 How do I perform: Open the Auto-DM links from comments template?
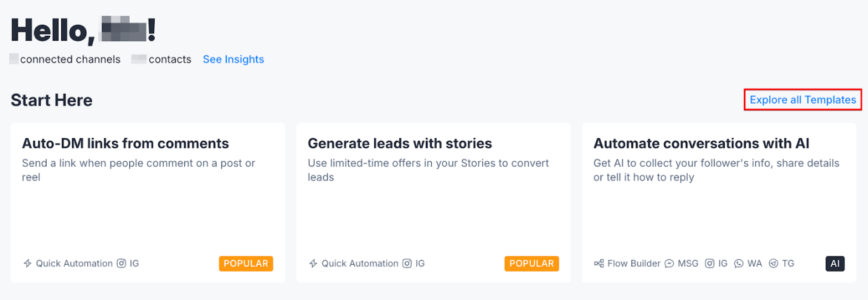coord(125,144)
